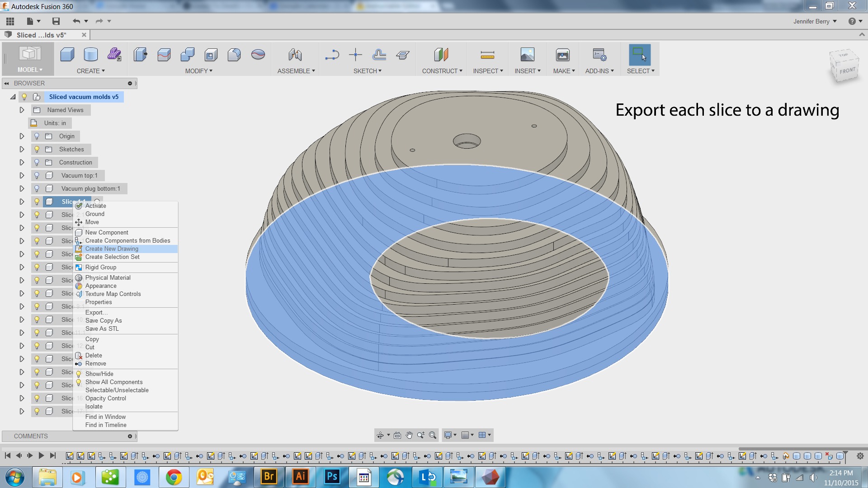This screenshot has width=868, height=488.
Task: Toggle visibility lightbulb for Sketches folder
Action: click(37, 149)
